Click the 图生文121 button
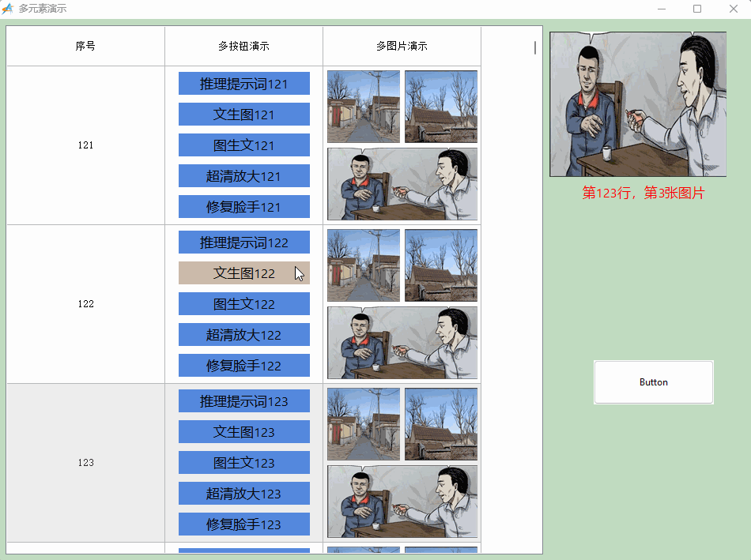The height and width of the screenshot is (560, 751). point(244,145)
